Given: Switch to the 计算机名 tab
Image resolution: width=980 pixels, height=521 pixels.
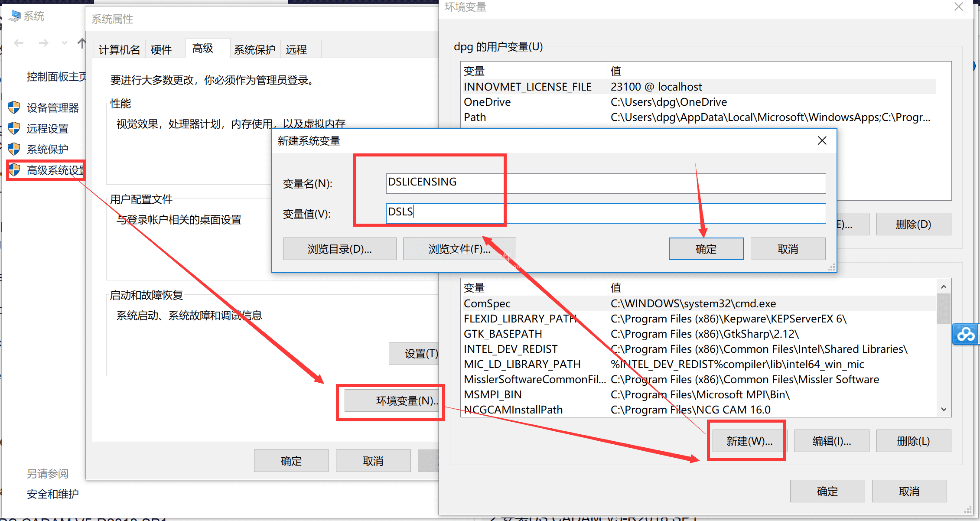Looking at the screenshot, I should [x=119, y=49].
